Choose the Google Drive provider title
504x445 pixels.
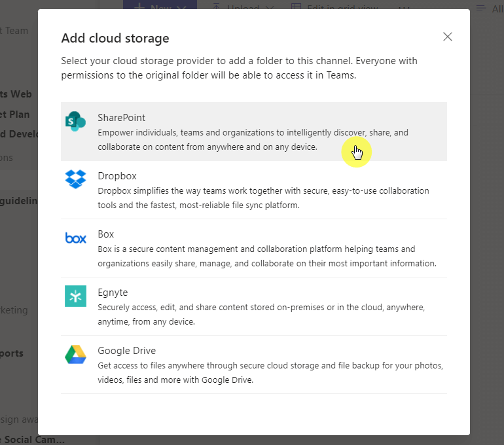tap(126, 351)
